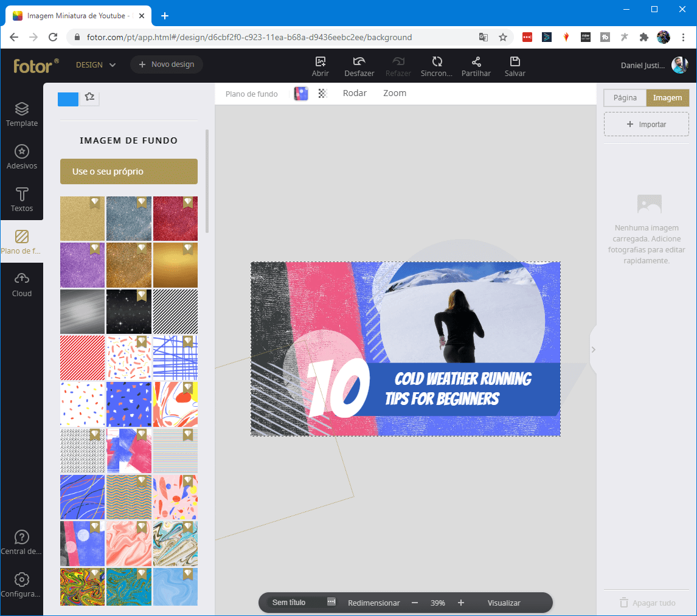Bookmark the gold glitter background thumbnail
The height and width of the screenshot is (616, 697).
pyautogui.click(x=94, y=202)
